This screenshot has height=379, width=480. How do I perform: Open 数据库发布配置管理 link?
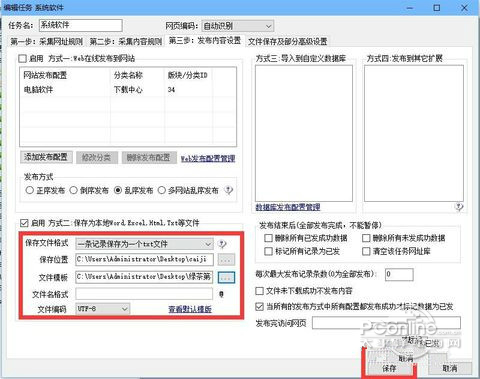coord(288,207)
